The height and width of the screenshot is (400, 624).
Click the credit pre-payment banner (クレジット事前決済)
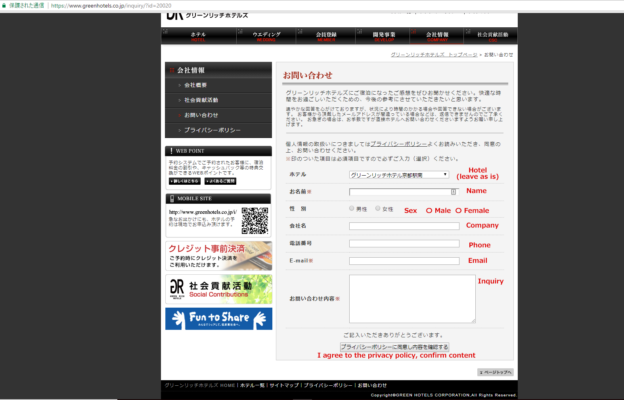(x=218, y=256)
